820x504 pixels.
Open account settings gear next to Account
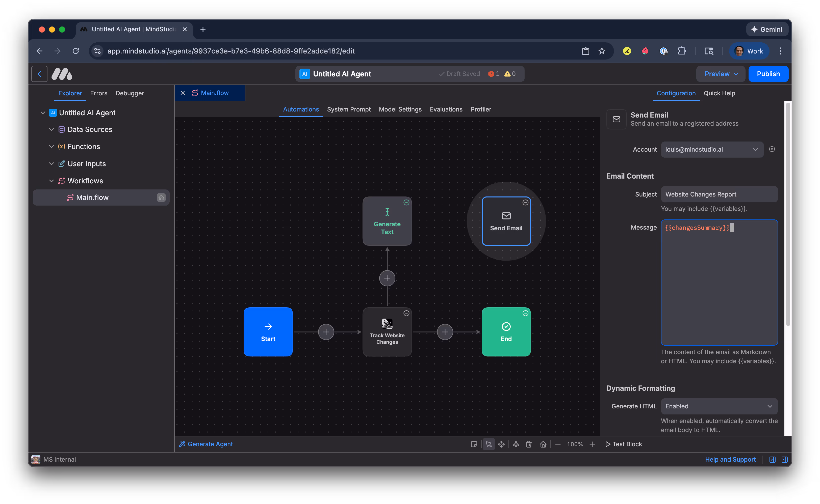tap(772, 149)
